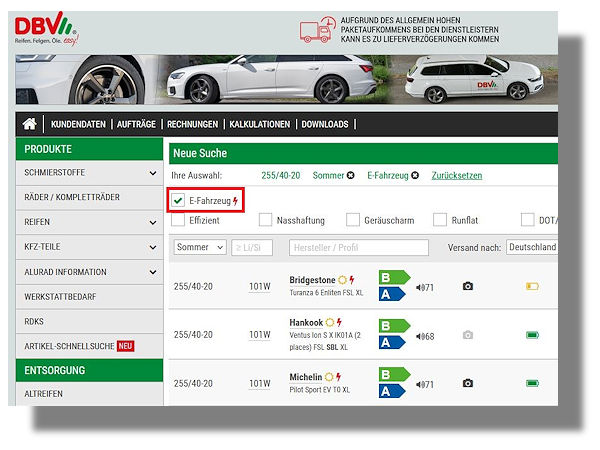Image resolution: width=600 pixels, height=450 pixels.
Task: Open Bridgestone tyre name link
Action: pos(312,280)
